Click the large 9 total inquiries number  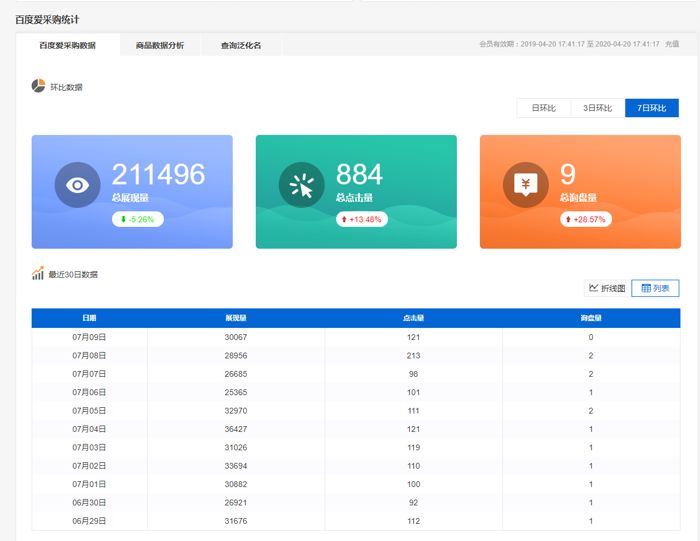click(x=568, y=174)
